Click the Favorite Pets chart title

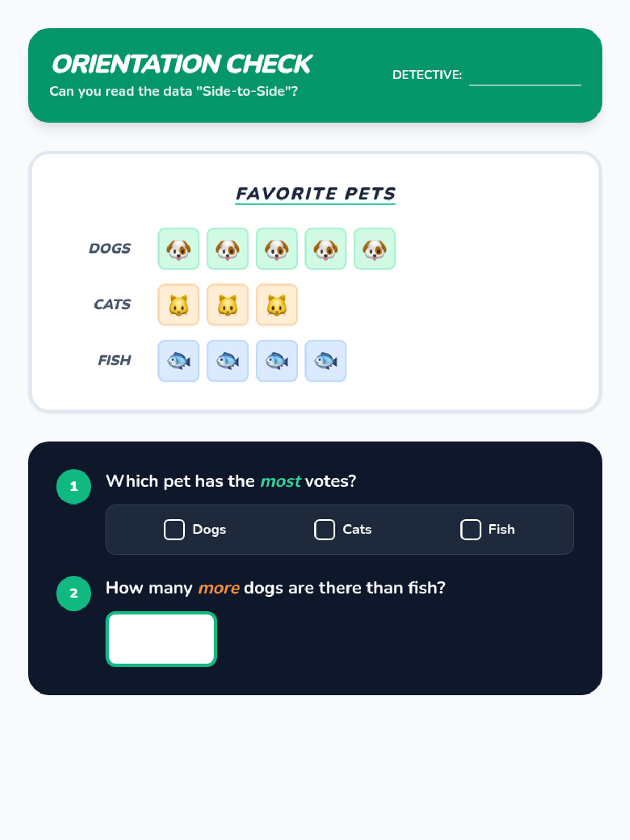315,194
